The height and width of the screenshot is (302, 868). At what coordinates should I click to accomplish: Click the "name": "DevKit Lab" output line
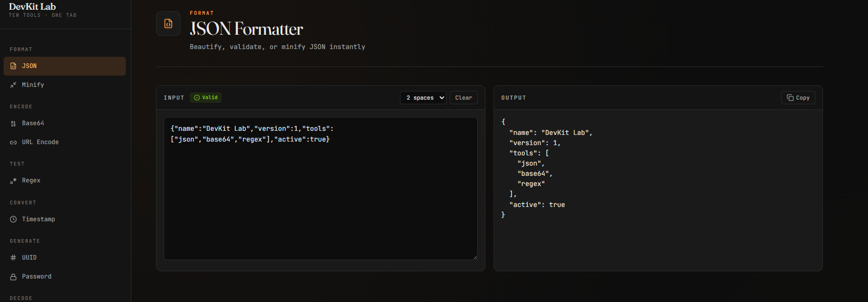(x=551, y=132)
